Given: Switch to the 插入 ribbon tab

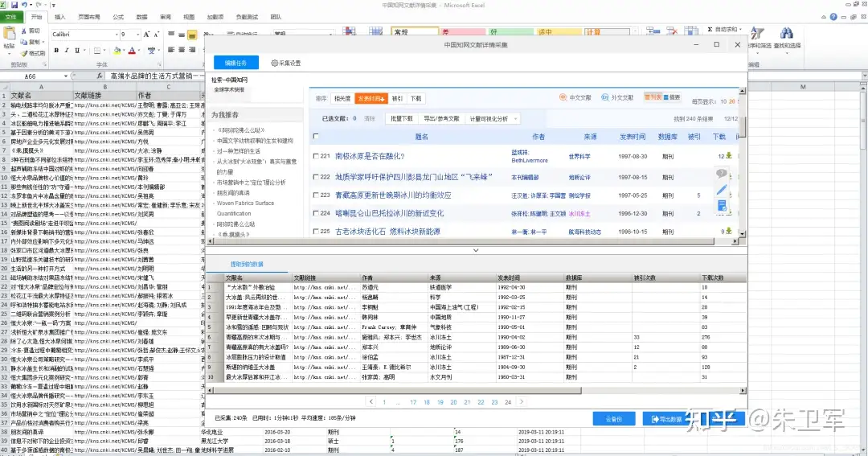Looking at the screenshot, I should [59, 17].
